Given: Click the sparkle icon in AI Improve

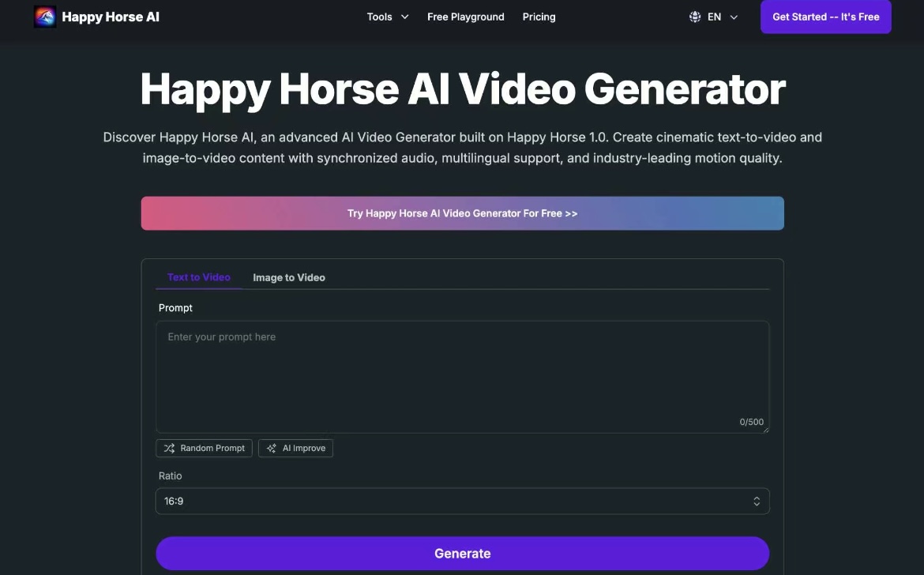Looking at the screenshot, I should pyautogui.click(x=271, y=449).
